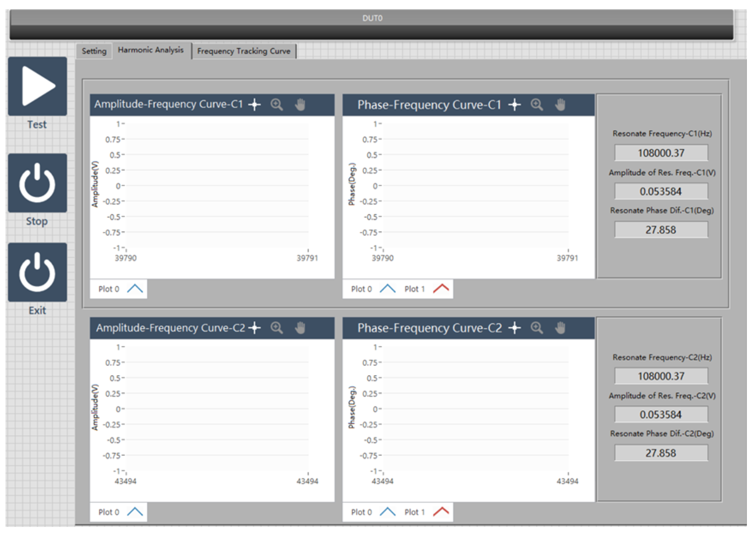Click Plot 0 blue legend swatch under Amplitude-Frequency C1
The height and width of the screenshot is (536, 756).
(x=135, y=289)
